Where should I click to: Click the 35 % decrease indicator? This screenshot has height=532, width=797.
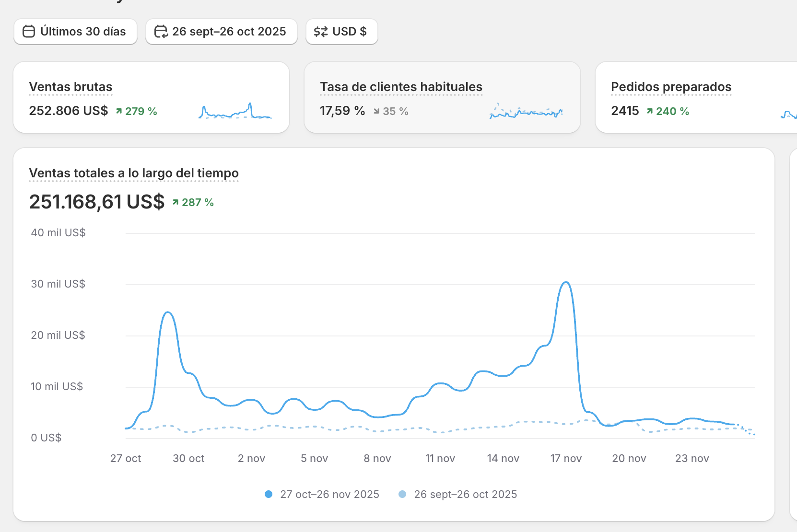pos(391,111)
